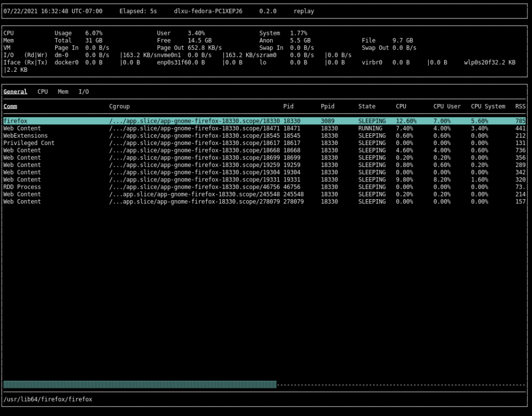Select the WebExtensions process row
Image resolution: width=532 pixels, height=416 pixels.
[25, 136]
